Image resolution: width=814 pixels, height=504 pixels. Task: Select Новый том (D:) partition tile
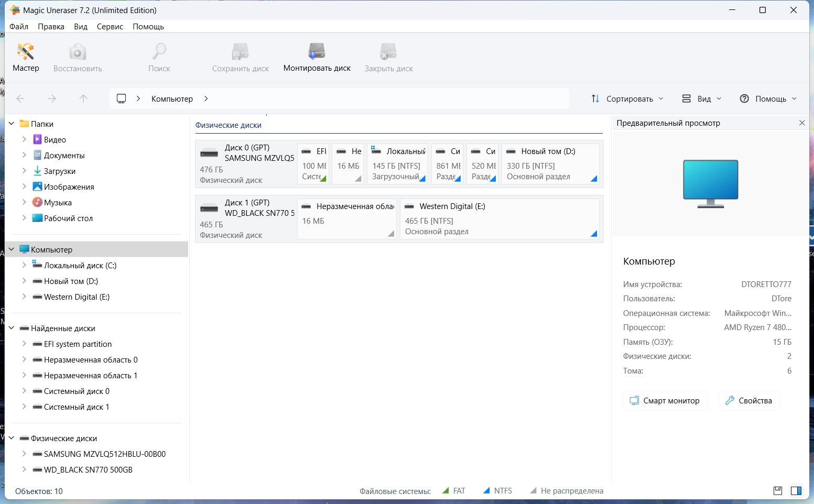[x=550, y=164]
